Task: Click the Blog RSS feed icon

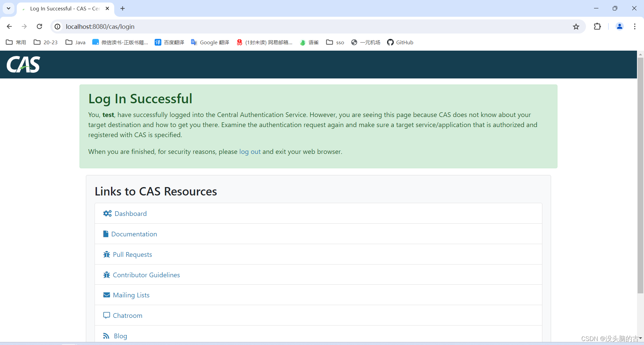Action: click(x=106, y=336)
